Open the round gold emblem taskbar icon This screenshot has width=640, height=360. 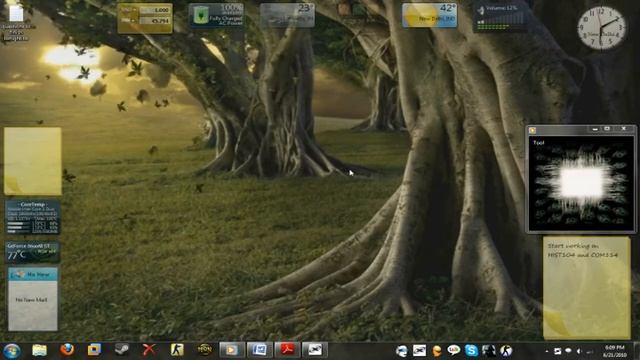[x=204, y=350]
